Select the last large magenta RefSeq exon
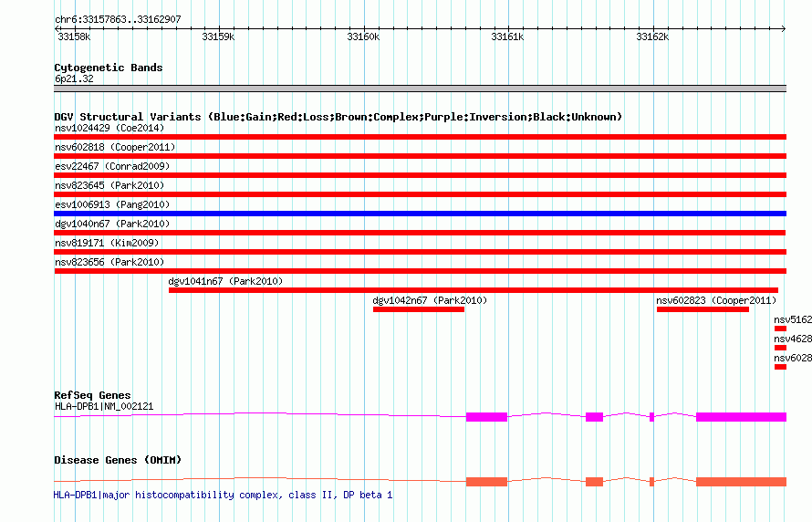The image size is (812, 522). point(741,417)
